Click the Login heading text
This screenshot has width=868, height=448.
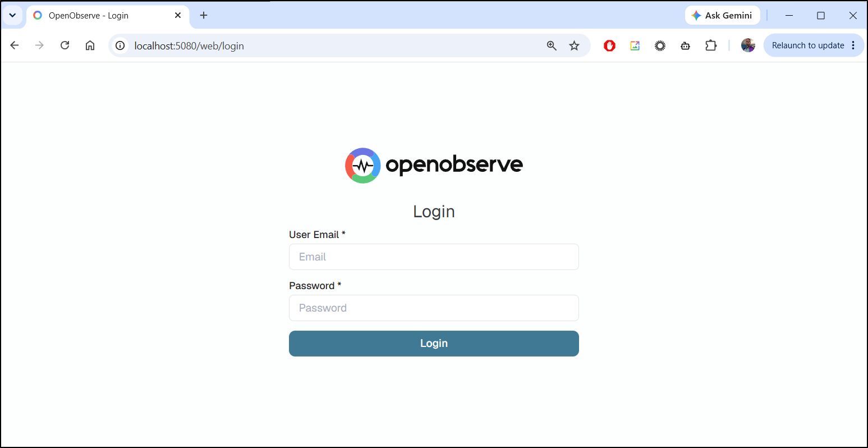coord(434,212)
